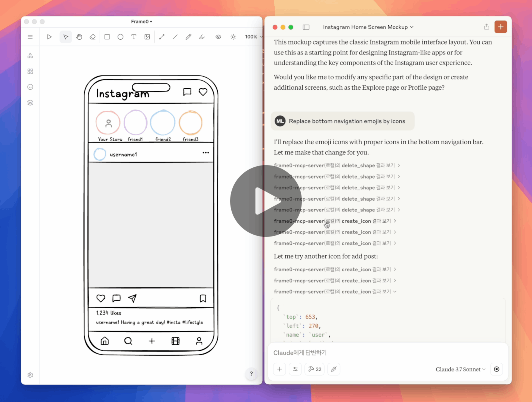Click the reply to Claude input field
Image resolution: width=532 pixels, height=402 pixels.
click(x=385, y=353)
